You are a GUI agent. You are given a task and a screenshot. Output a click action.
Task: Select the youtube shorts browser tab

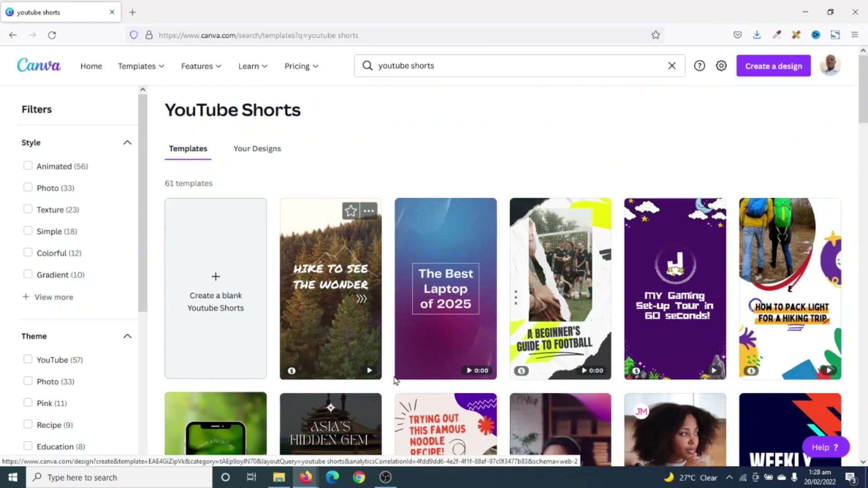pos(61,12)
